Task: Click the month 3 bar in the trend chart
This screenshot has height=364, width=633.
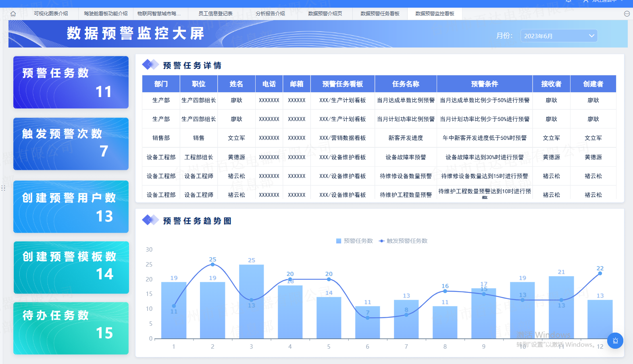Action: point(251,301)
